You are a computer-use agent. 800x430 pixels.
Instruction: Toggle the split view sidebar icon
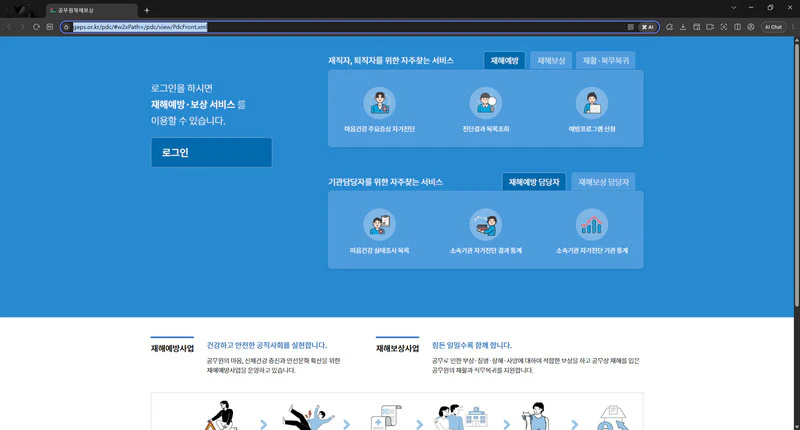737,27
